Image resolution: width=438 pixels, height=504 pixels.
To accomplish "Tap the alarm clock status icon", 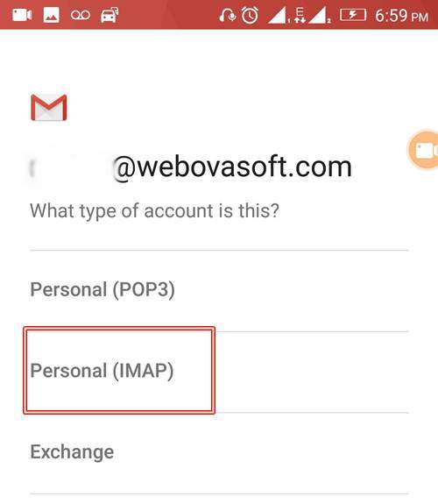I will pyautogui.click(x=250, y=15).
